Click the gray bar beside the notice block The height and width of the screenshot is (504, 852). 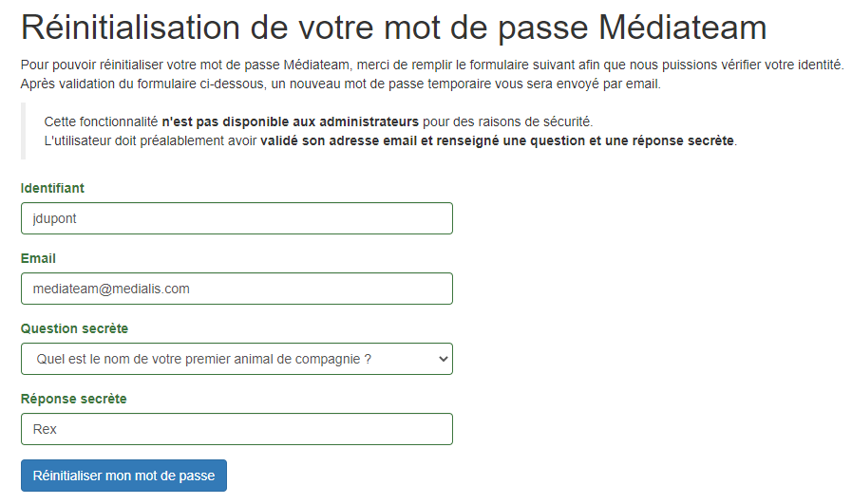24,131
